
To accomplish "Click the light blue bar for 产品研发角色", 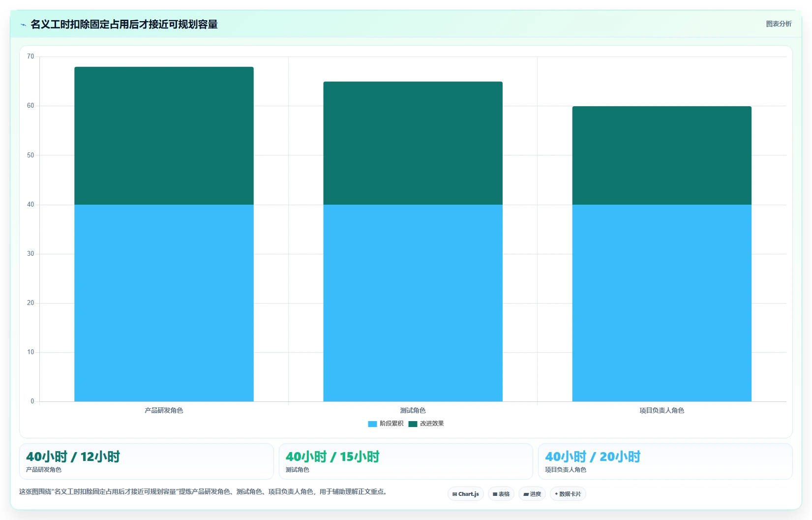I will (x=164, y=303).
